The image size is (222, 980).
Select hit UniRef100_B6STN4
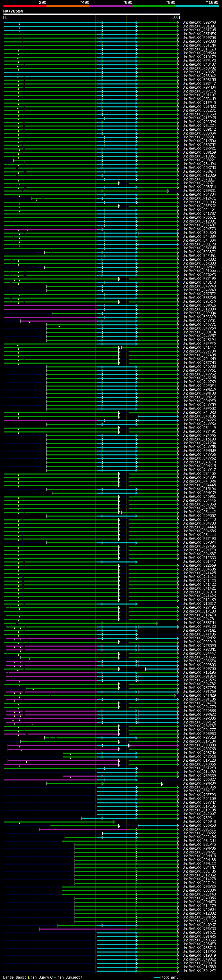(199, 623)
